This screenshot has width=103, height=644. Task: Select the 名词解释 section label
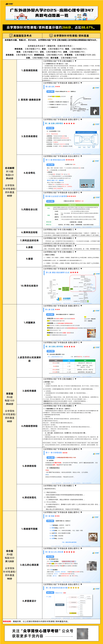10,168
